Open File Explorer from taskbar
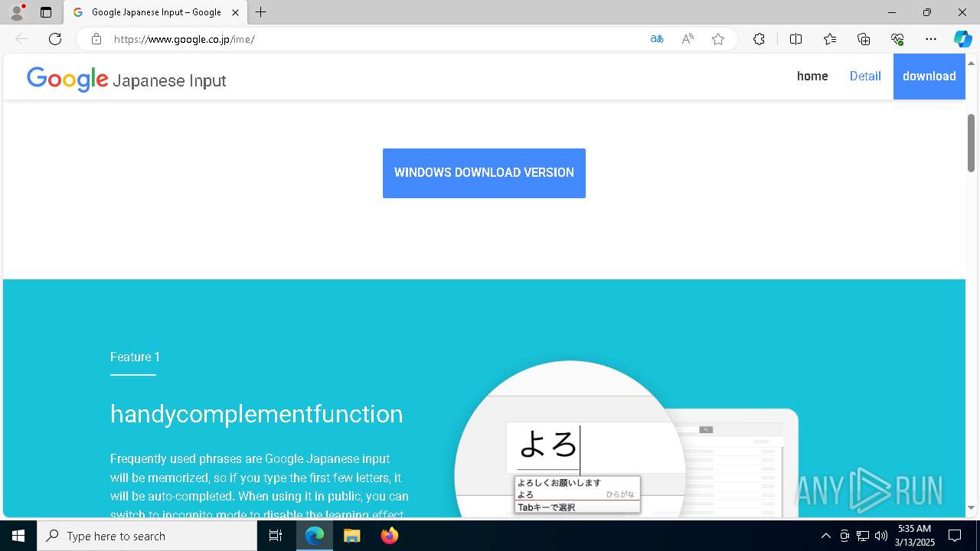This screenshot has width=980, height=551. point(351,536)
